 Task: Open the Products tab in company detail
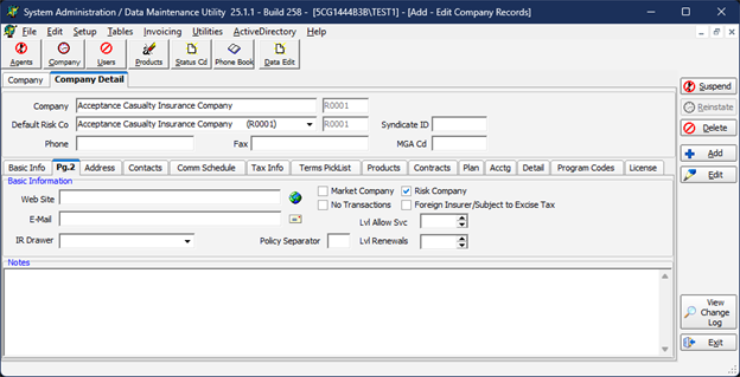(x=384, y=168)
